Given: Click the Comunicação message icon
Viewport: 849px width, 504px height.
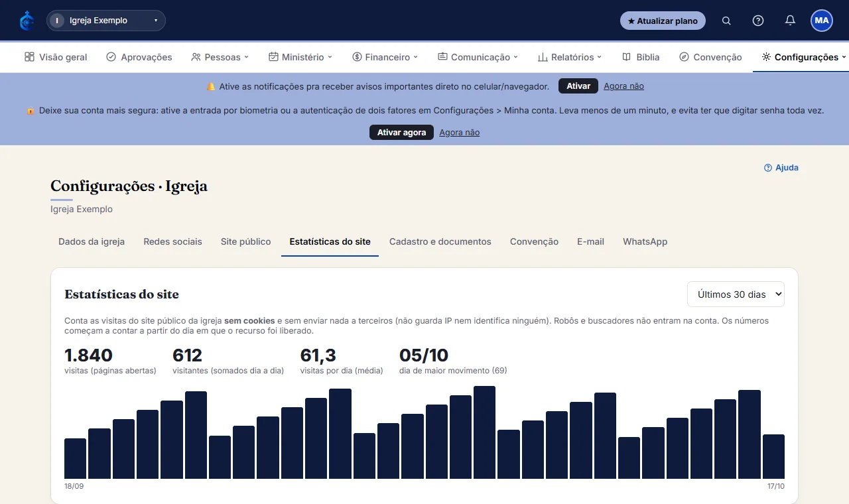Looking at the screenshot, I should pyautogui.click(x=442, y=57).
